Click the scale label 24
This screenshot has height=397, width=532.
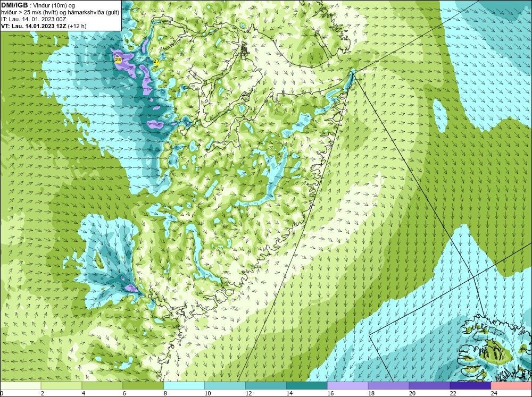(x=494, y=393)
